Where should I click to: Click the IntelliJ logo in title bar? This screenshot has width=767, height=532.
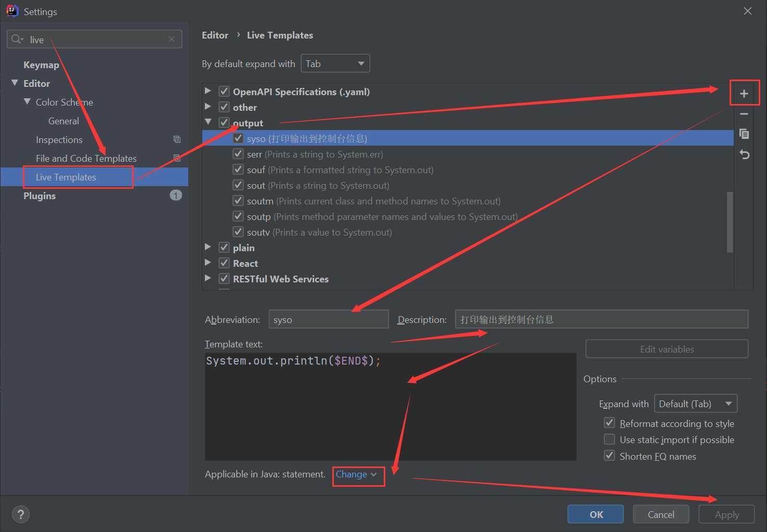tap(12, 11)
